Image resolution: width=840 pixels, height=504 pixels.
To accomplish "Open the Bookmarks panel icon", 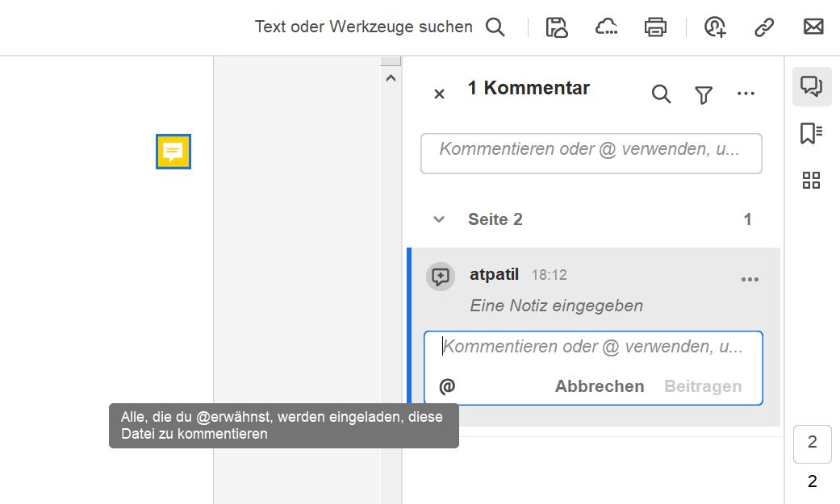I will (x=811, y=133).
